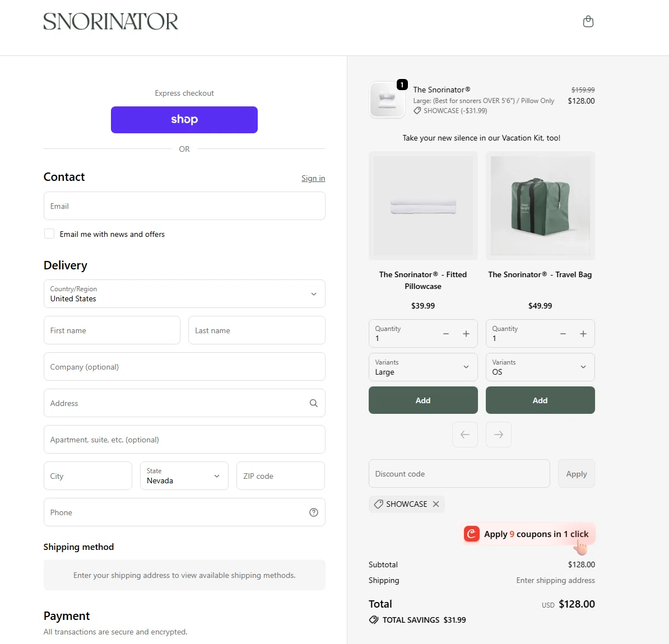Focus the Apartment, suite, etc. field
669x644 pixels.
pyautogui.click(x=184, y=439)
